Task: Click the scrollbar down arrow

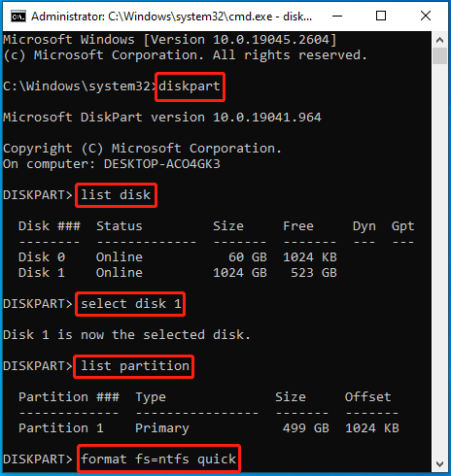Action: coord(439,464)
